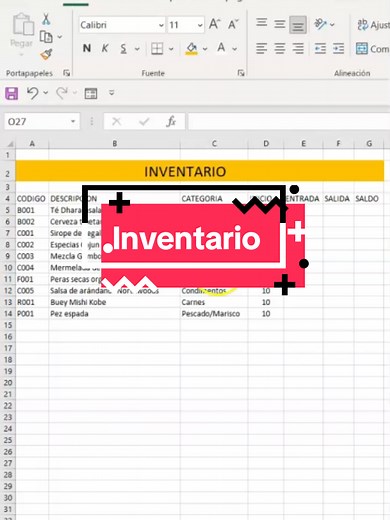The width and height of the screenshot is (390, 520).
Task: Click the Carnes category cell
Action: click(214, 302)
